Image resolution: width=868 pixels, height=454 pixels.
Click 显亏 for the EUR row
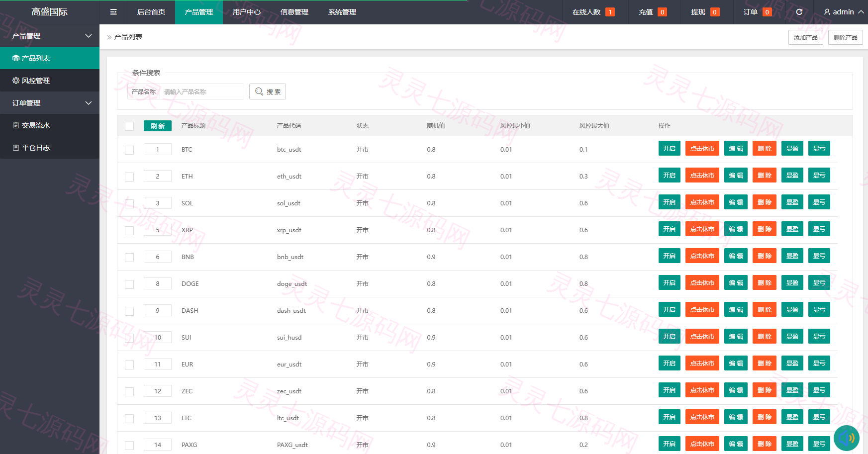coord(819,363)
